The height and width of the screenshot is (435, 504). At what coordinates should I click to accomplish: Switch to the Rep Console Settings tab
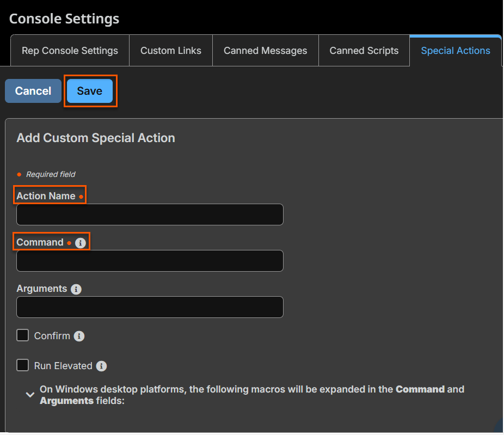(70, 51)
